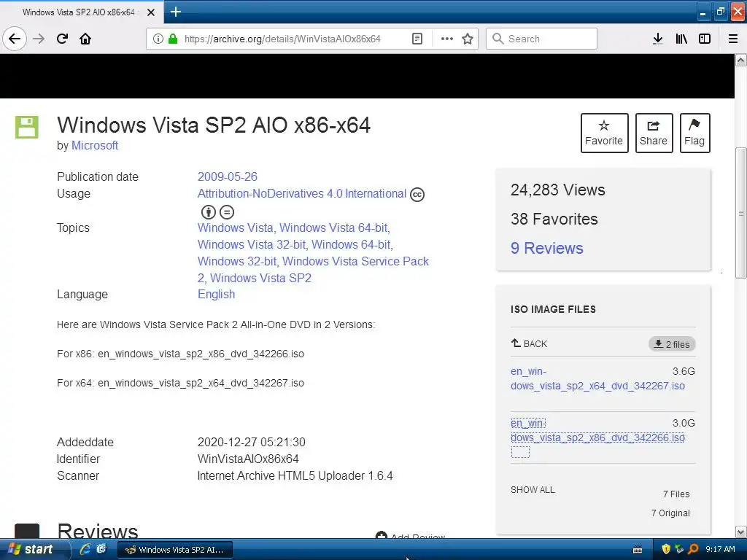Click the Creative Commons CC icon
This screenshot has width=747, height=560.
(417, 195)
